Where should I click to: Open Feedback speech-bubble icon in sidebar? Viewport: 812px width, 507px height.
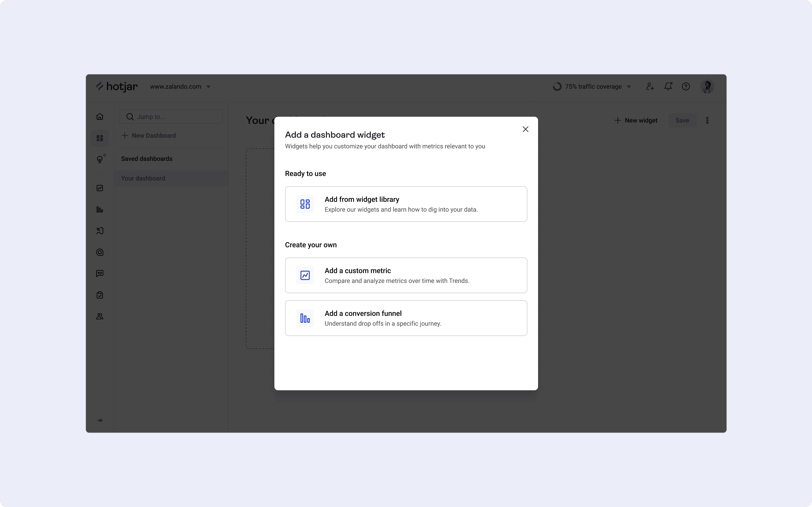(x=100, y=274)
